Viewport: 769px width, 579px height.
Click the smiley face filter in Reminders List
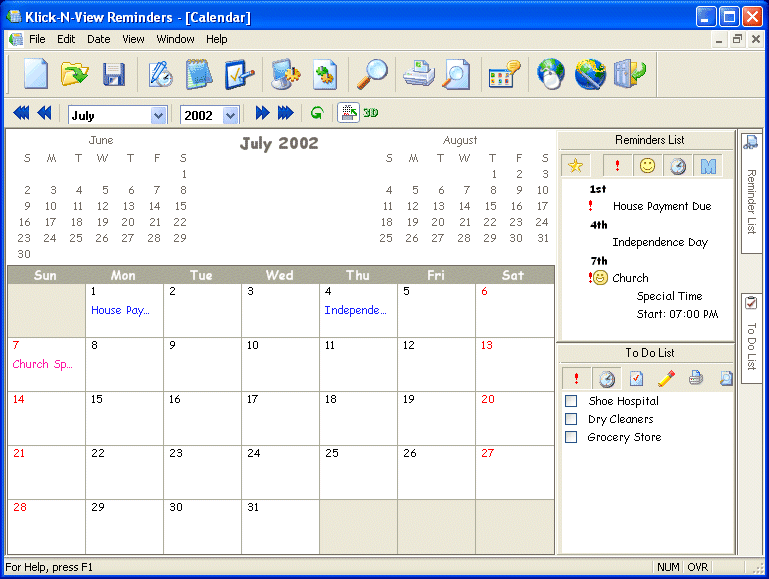[x=647, y=166]
